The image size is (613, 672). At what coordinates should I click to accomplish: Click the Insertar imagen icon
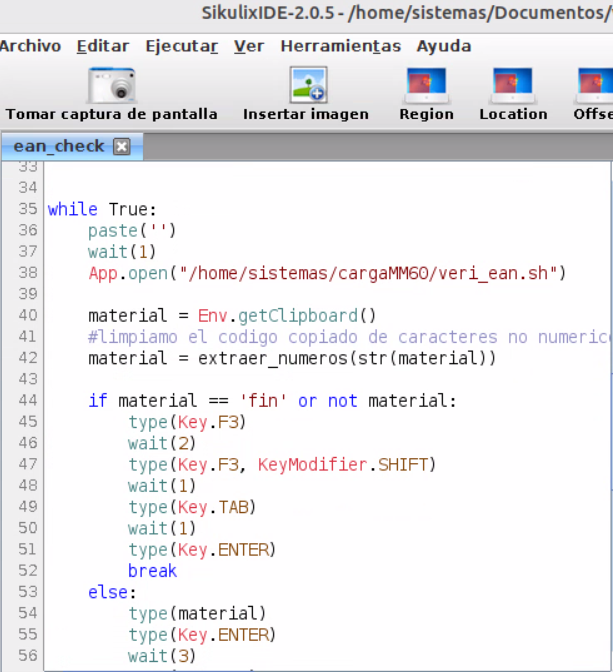[308, 85]
